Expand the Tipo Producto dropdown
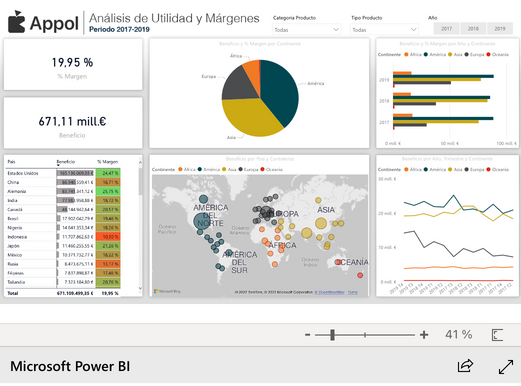This screenshot has height=386, width=521. point(385,30)
